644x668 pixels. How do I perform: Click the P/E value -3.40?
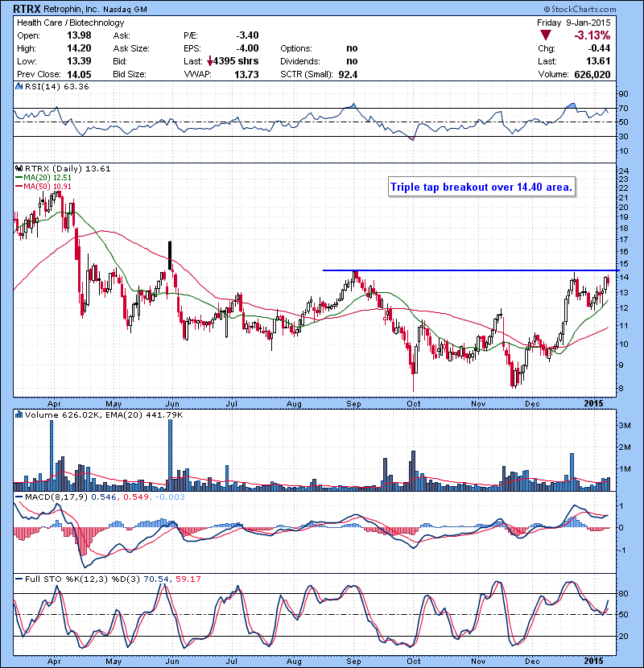click(247, 35)
